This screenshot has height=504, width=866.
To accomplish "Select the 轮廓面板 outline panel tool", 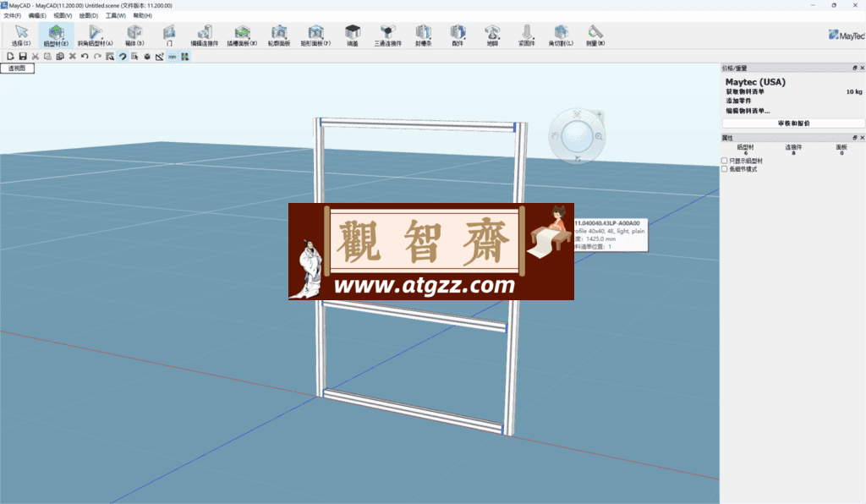I will 279,36.
